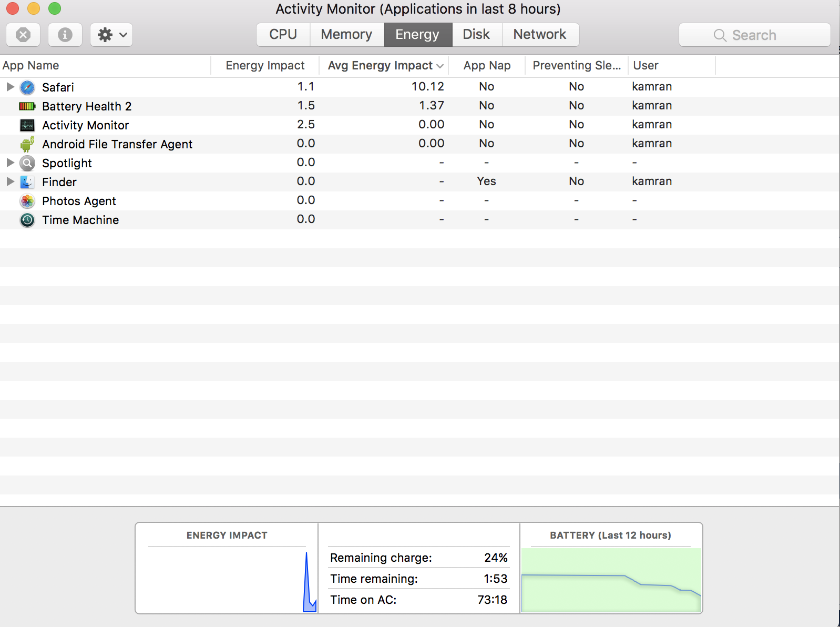Click Battery Health 2 energy impact 1.5
Image resolution: width=840 pixels, height=627 pixels.
click(x=306, y=105)
